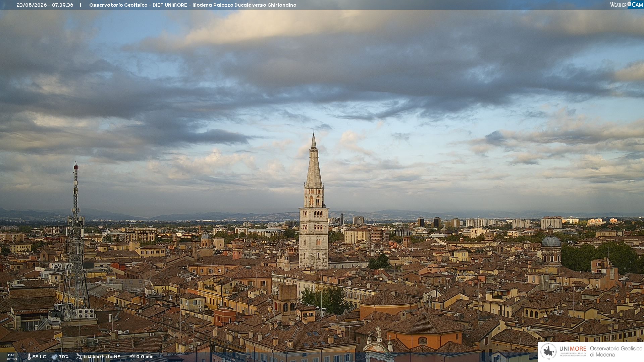Click the Ghirlandina tower spire

click(314, 161)
